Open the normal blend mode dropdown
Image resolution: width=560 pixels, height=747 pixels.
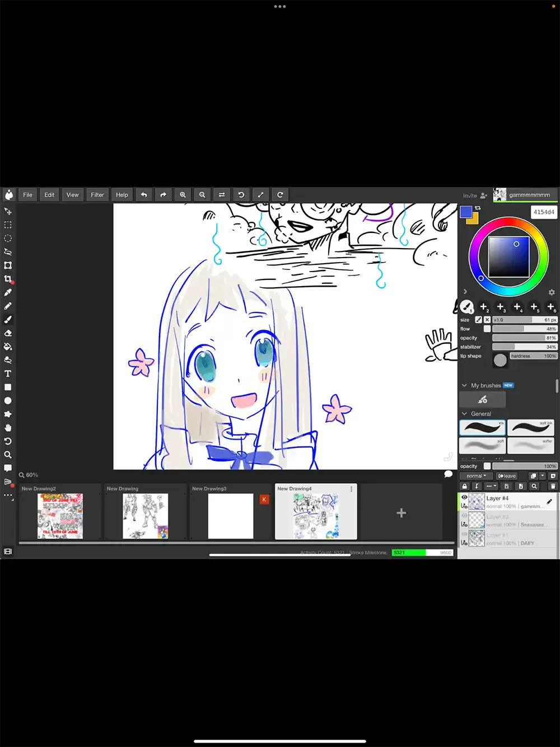[476, 476]
